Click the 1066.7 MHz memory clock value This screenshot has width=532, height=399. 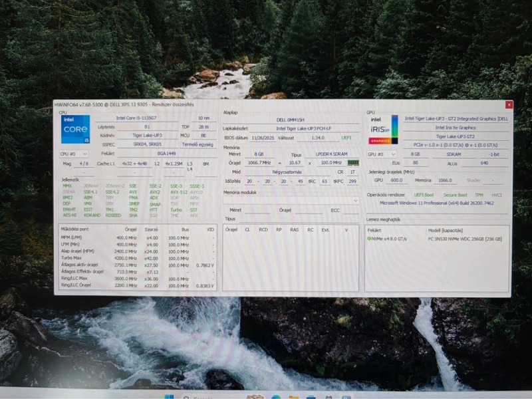(259, 163)
